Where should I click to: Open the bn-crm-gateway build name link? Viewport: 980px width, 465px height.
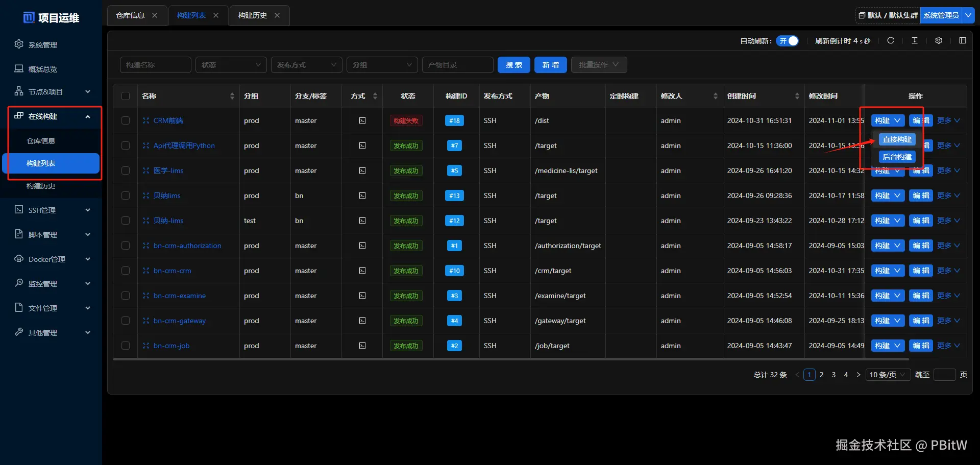[180, 321]
